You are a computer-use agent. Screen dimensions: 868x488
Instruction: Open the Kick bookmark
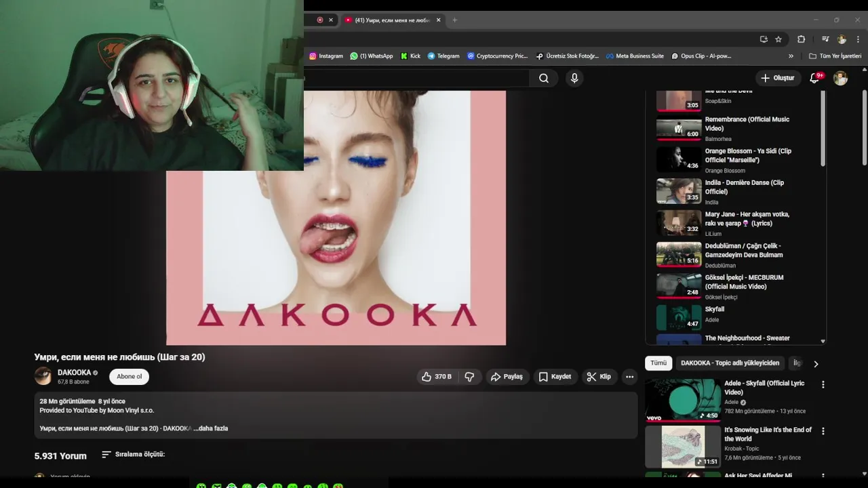(x=410, y=56)
